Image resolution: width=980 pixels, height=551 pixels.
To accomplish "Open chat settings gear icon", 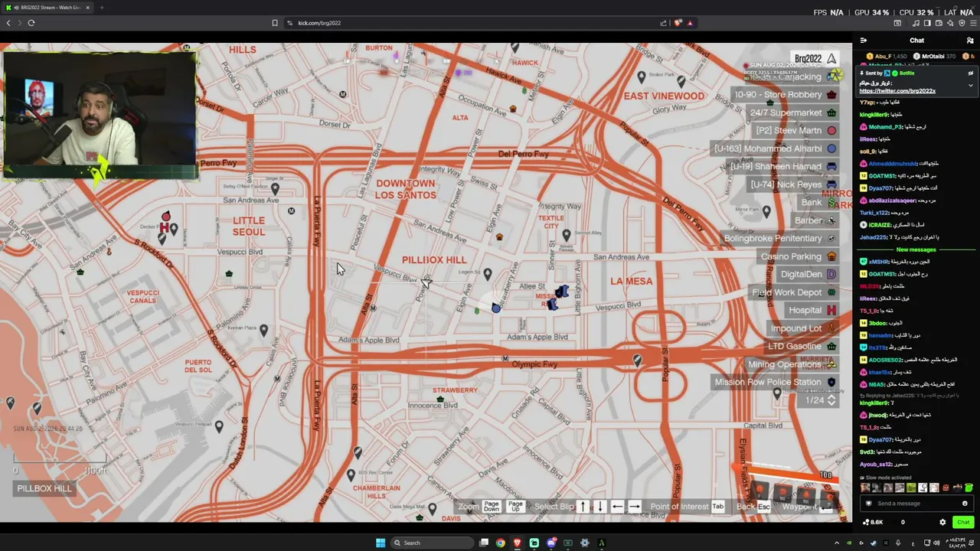I will click(x=942, y=522).
